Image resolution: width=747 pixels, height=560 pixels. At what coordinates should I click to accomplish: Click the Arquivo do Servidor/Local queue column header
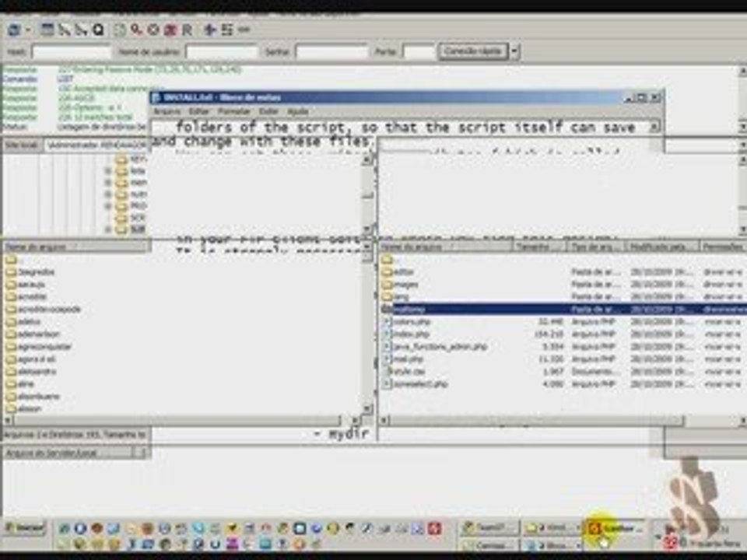tap(68, 453)
